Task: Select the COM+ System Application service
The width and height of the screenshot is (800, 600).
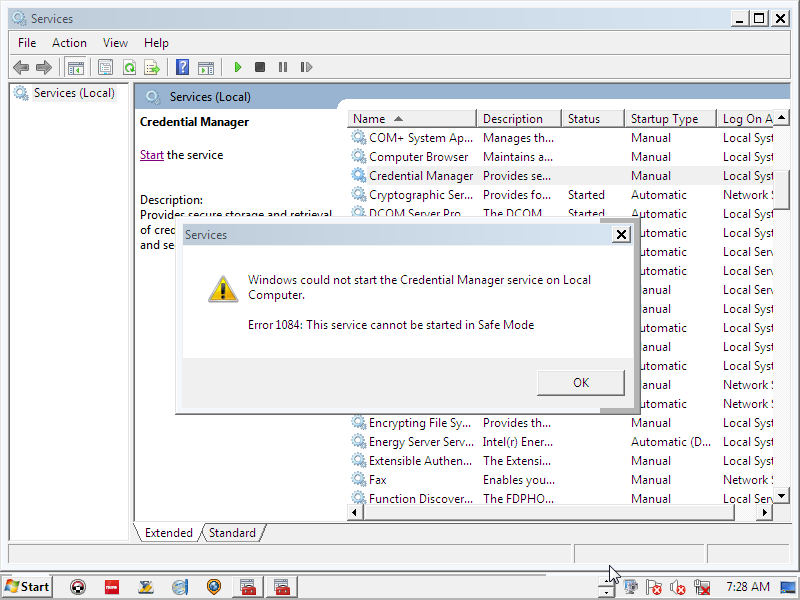Action: (561, 138)
